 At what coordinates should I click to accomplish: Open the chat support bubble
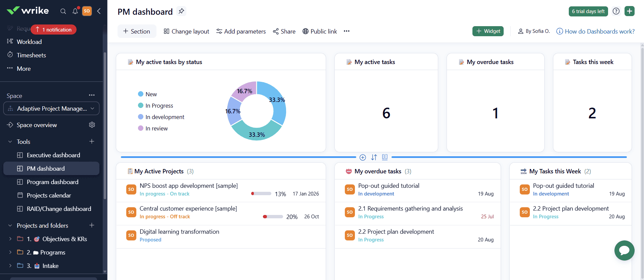pyautogui.click(x=624, y=250)
